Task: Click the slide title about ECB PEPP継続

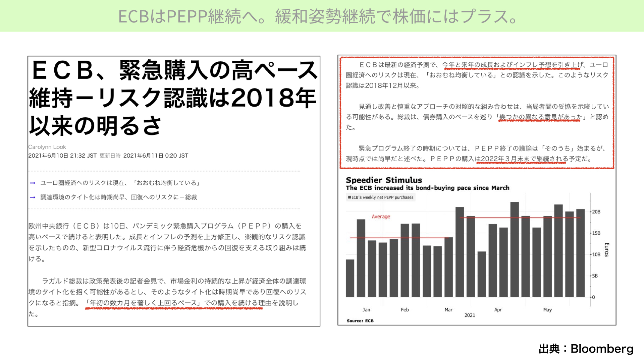Action: tap(318, 16)
